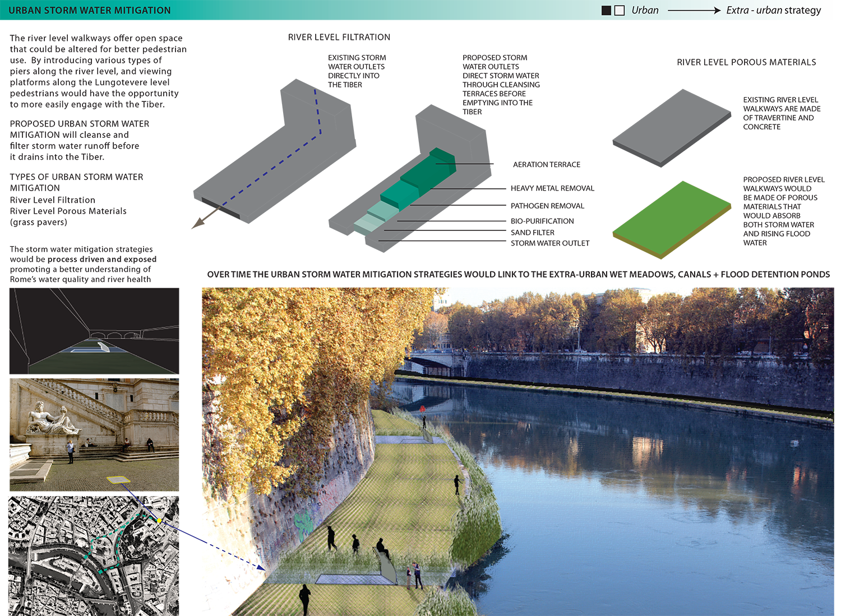Click the 'AERATION TERRACE' label
This screenshot has height=616, width=841.
[547, 164]
